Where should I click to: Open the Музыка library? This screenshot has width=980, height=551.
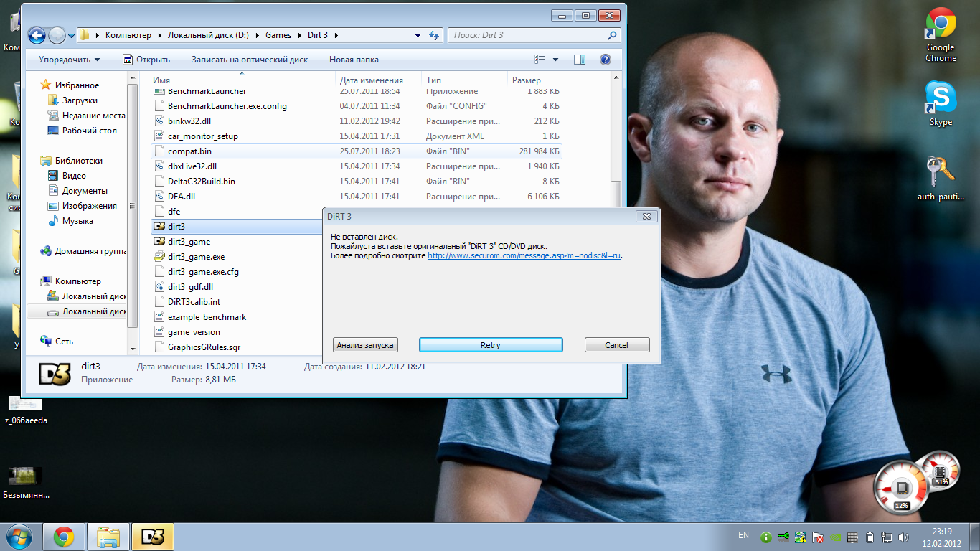pyautogui.click(x=77, y=221)
